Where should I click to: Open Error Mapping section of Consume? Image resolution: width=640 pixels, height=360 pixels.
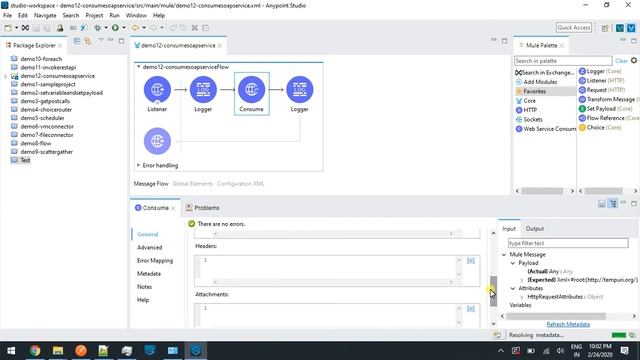point(155,260)
